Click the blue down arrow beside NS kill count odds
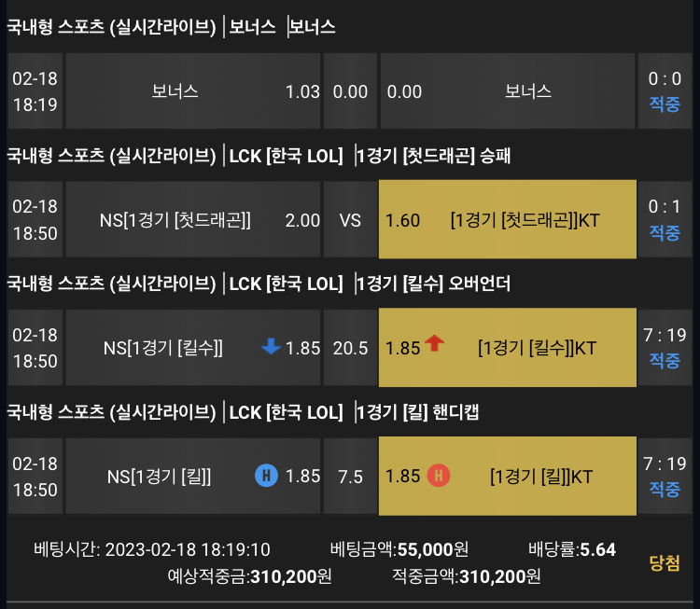Image resolution: width=700 pixels, height=609 pixels. coord(271,346)
